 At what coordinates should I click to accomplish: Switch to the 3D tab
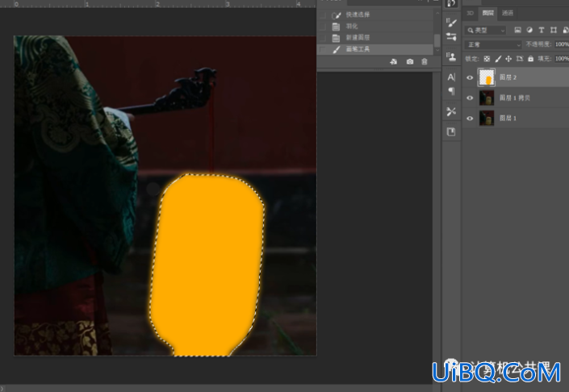point(470,13)
